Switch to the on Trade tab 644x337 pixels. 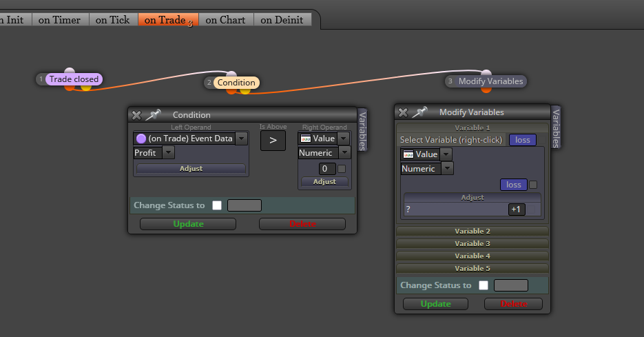pos(168,20)
